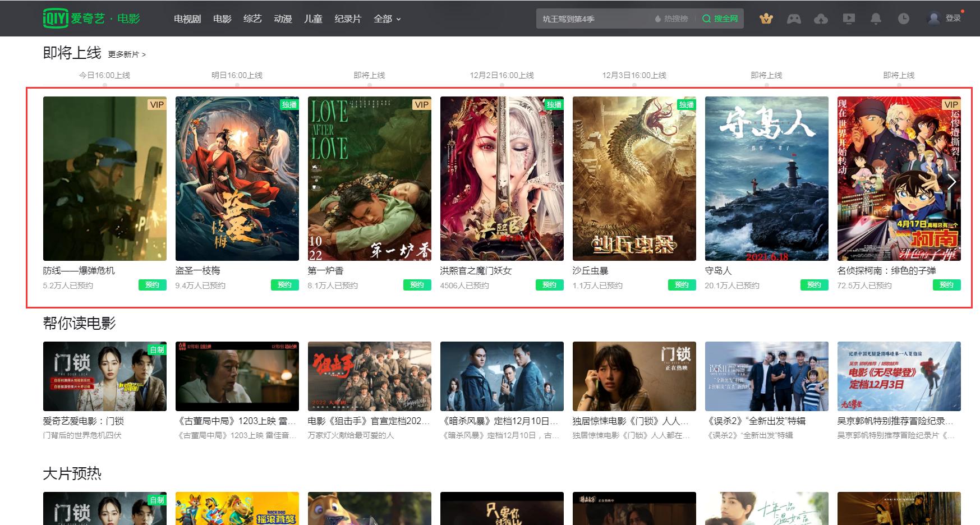Open the 电视剧 menu item
This screenshot has height=525, width=980.
coord(187,19)
